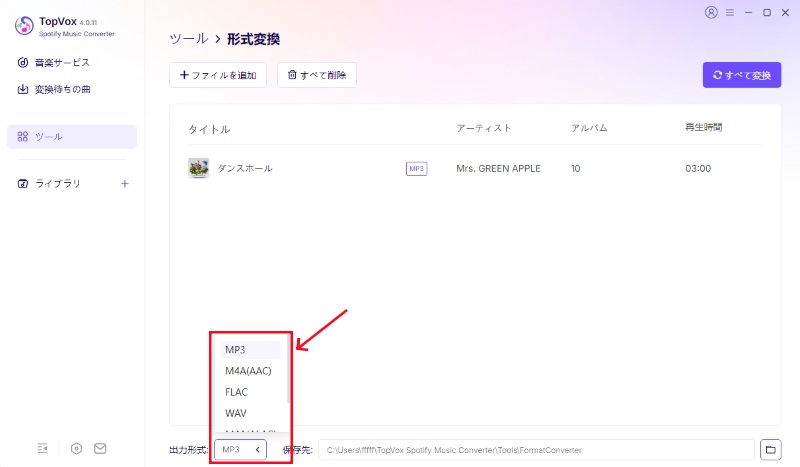Click the folder browse icon beside save path

(770, 450)
